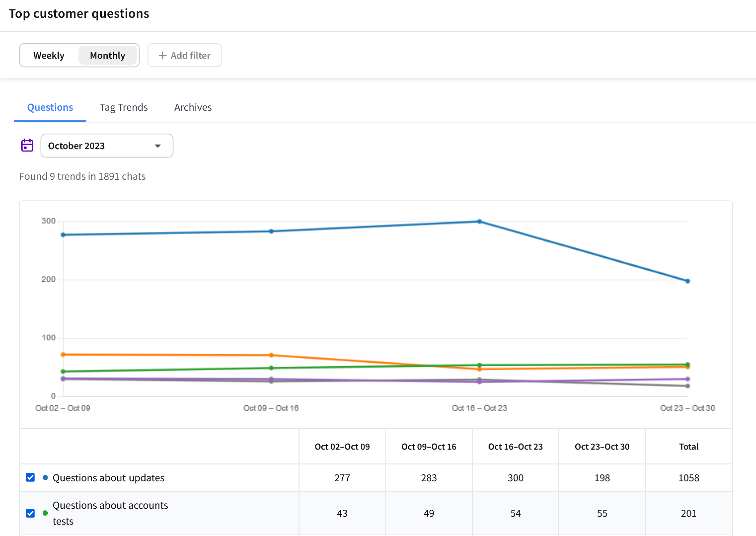Click the total cell showing 201
The image size is (756, 536).
click(x=689, y=513)
